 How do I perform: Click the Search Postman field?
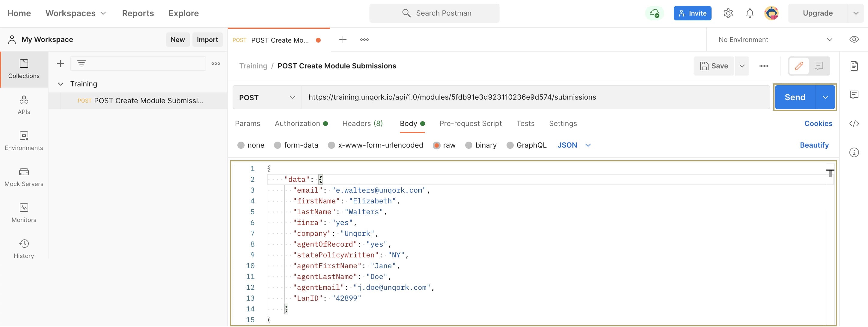click(x=434, y=13)
